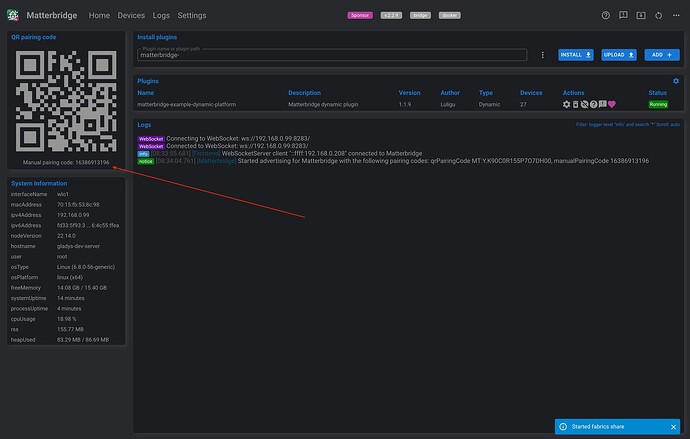Click the ADD button

(662, 55)
